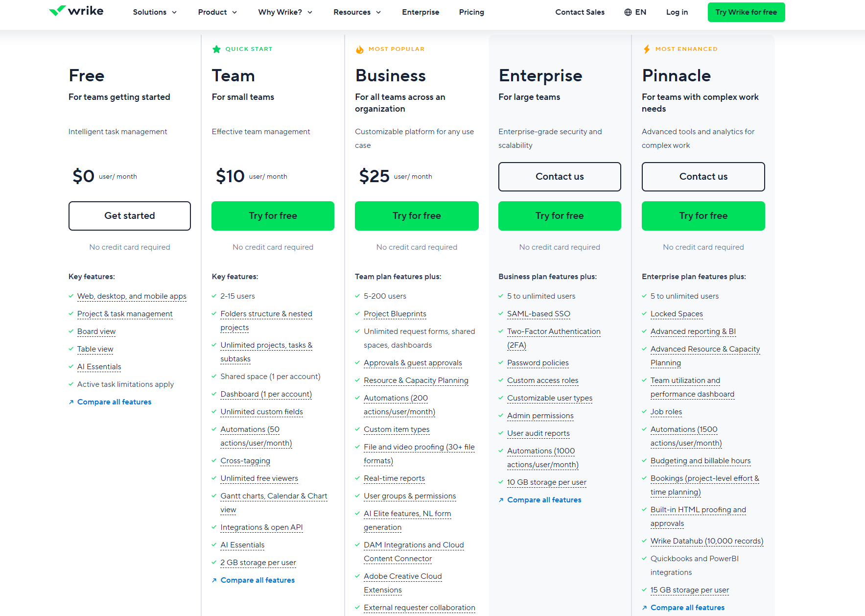Click Job roles feature

(666, 412)
